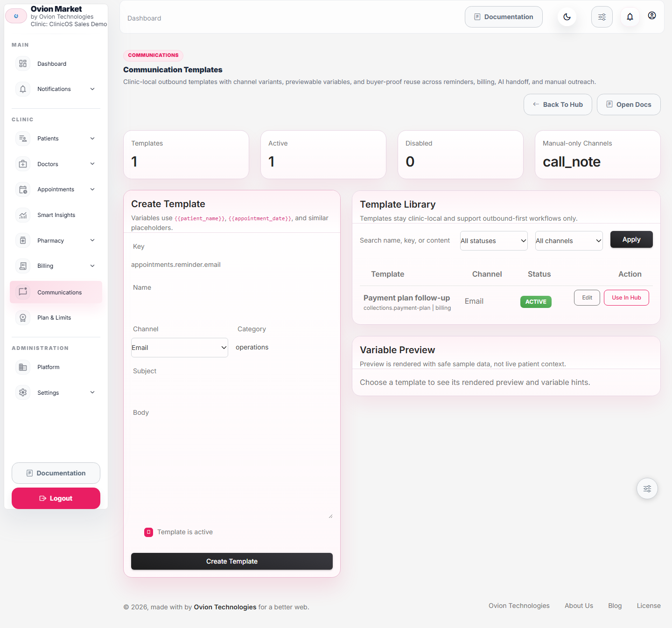Expand the Billing submenu chevron
Image resolution: width=672 pixels, height=628 pixels.
[92, 266]
